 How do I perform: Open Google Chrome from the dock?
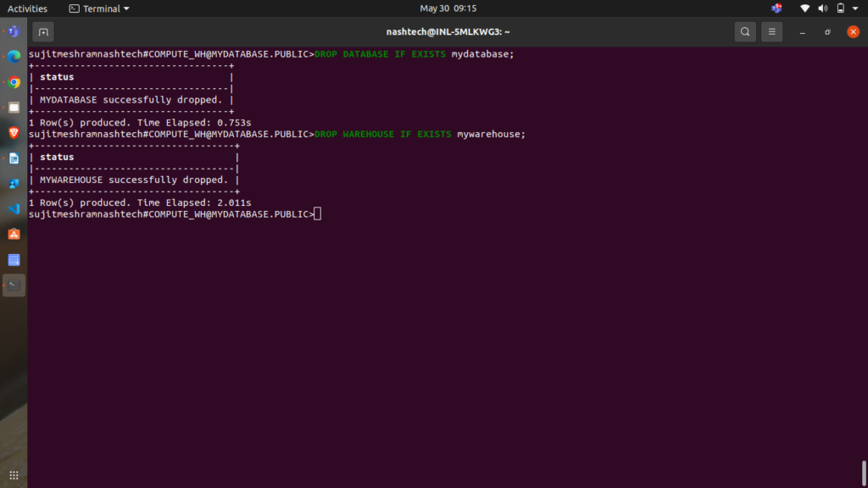[14, 82]
